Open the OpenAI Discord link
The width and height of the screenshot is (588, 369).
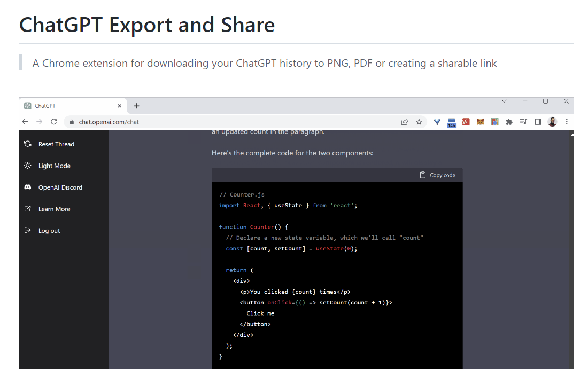coord(60,187)
